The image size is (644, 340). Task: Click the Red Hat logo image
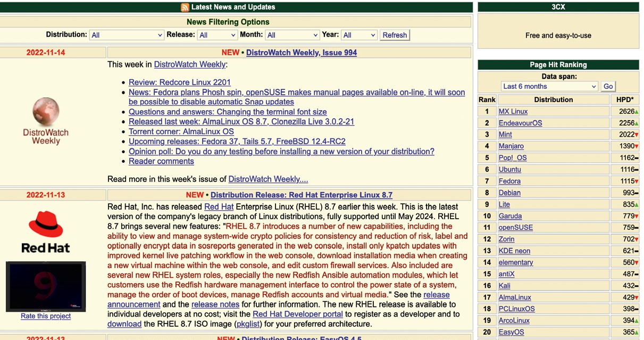click(46, 231)
